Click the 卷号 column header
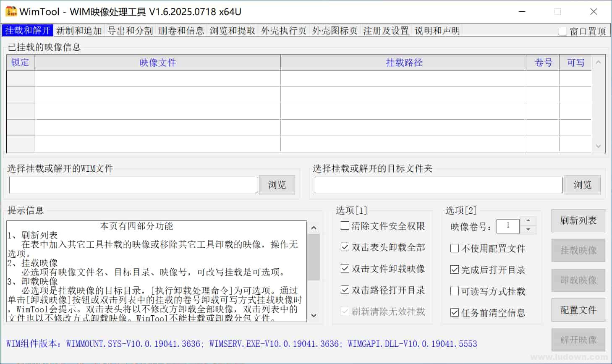Image resolution: width=612 pixels, height=364 pixels. click(x=543, y=63)
